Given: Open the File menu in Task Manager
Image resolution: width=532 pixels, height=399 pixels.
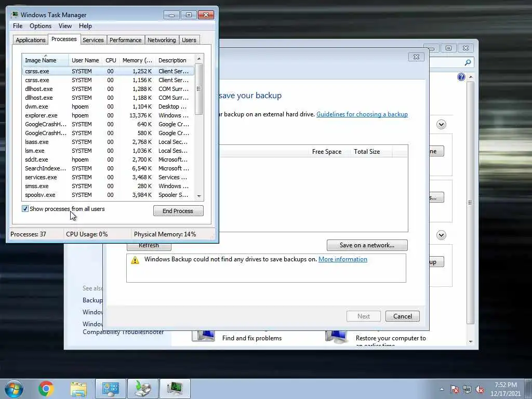Looking at the screenshot, I should point(18,26).
